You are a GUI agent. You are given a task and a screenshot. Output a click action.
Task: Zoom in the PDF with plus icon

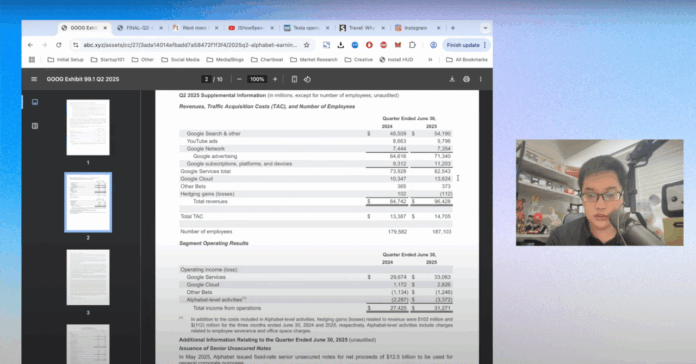(275, 79)
